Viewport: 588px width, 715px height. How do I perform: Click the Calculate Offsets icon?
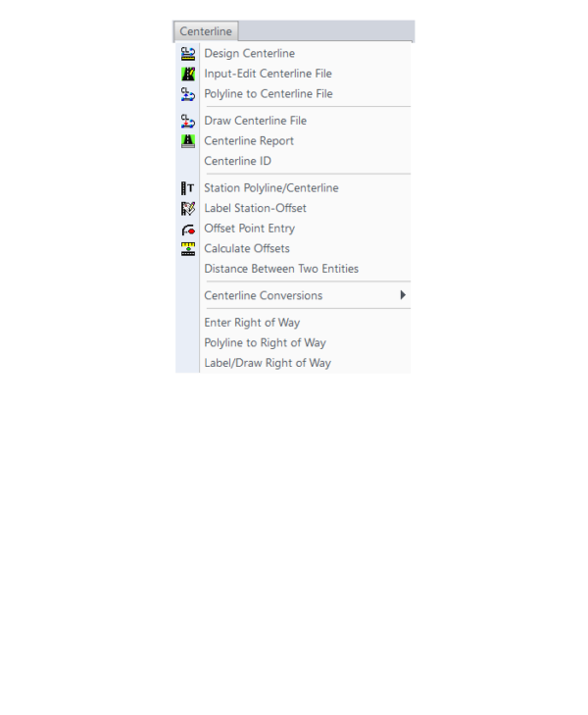[187, 249]
